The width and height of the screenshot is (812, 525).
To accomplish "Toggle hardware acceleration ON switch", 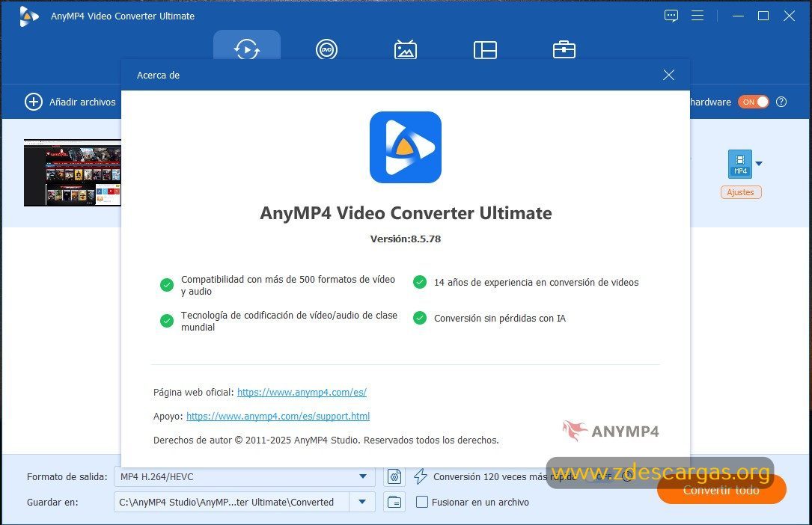I will pyautogui.click(x=754, y=102).
